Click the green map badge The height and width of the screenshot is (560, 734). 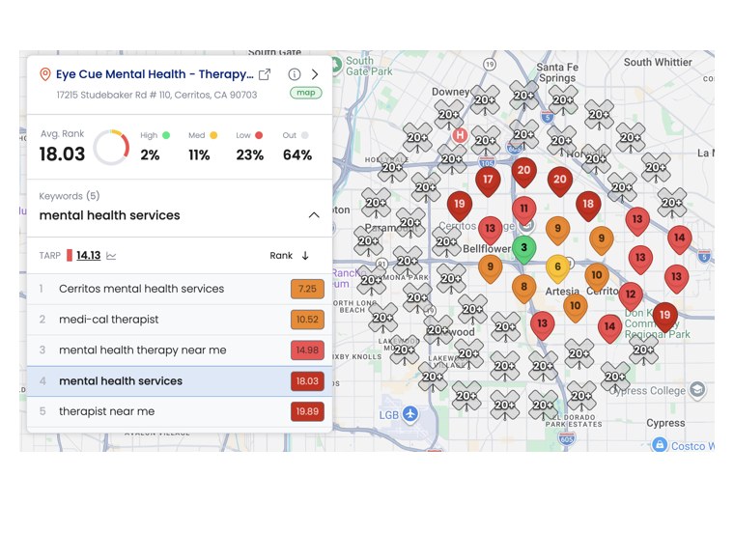[x=306, y=93]
